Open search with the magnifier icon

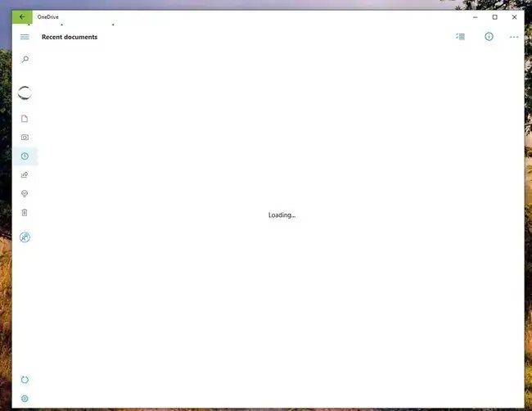point(25,60)
